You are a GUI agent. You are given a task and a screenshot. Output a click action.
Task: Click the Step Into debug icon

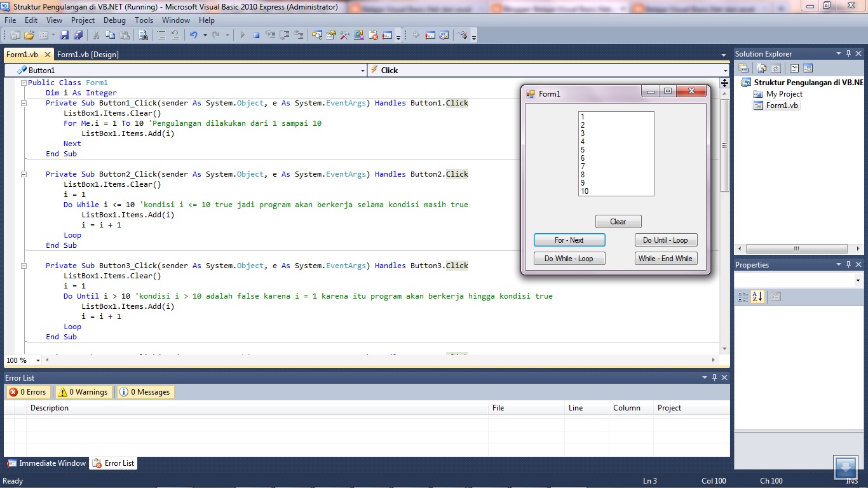pyautogui.click(x=271, y=35)
